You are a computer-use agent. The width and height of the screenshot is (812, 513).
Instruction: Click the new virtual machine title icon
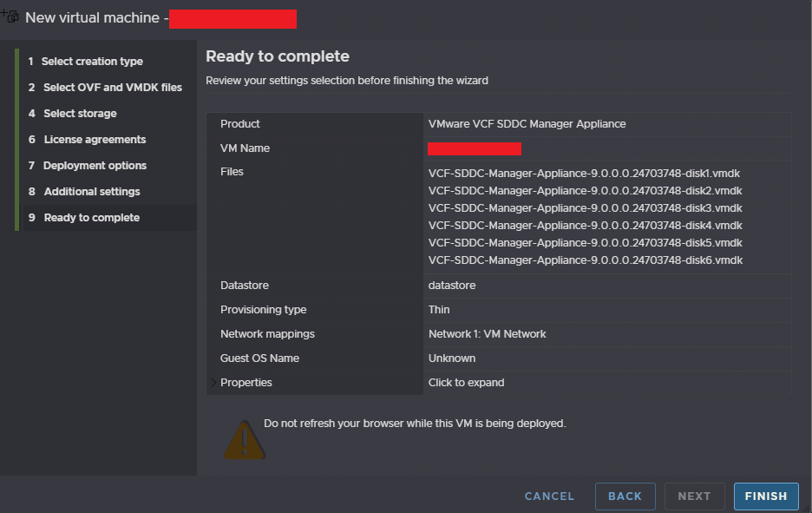click(x=10, y=16)
